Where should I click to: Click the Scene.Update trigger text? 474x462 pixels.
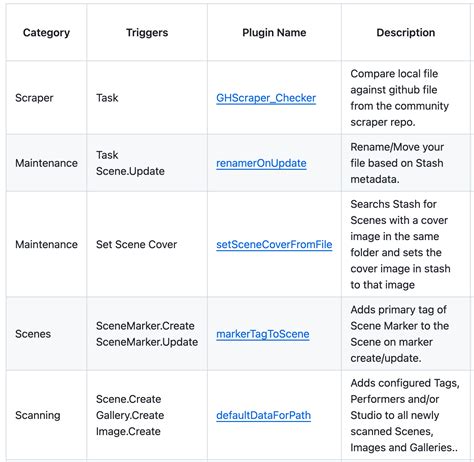click(x=130, y=171)
